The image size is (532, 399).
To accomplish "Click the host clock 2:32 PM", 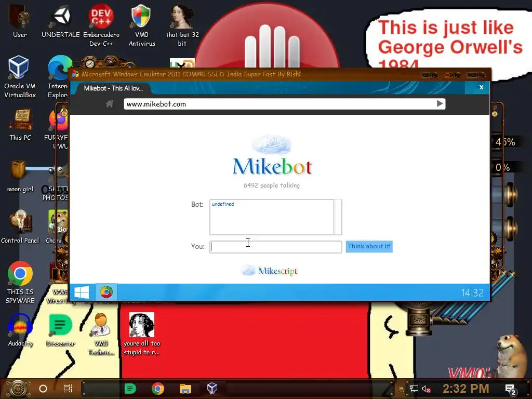I will pyautogui.click(x=465, y=389).
